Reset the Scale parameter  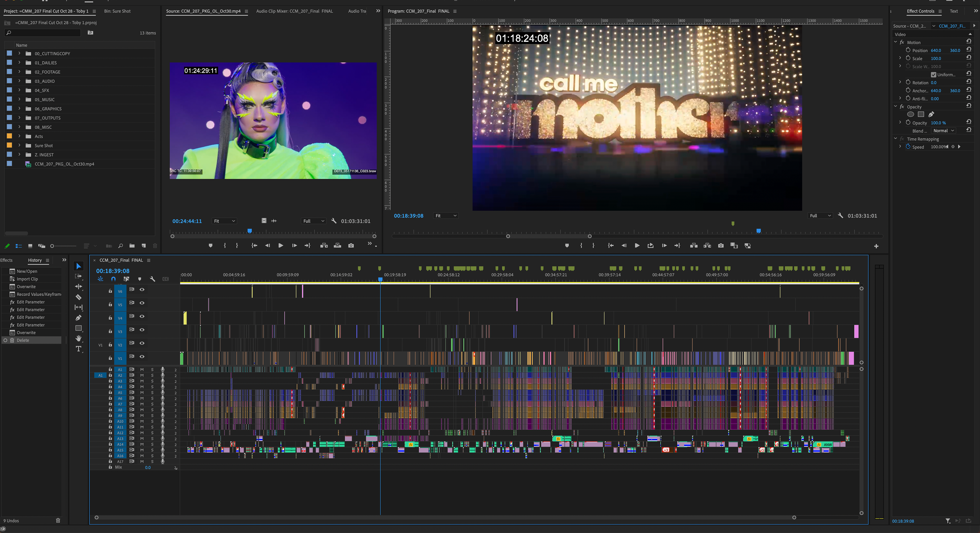point(969,57)
